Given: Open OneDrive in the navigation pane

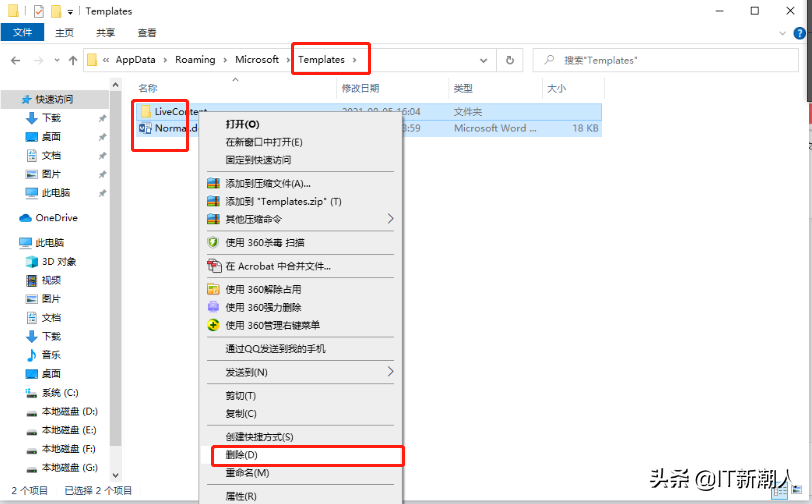Looking at the screenshot, I should coord(56,218).
